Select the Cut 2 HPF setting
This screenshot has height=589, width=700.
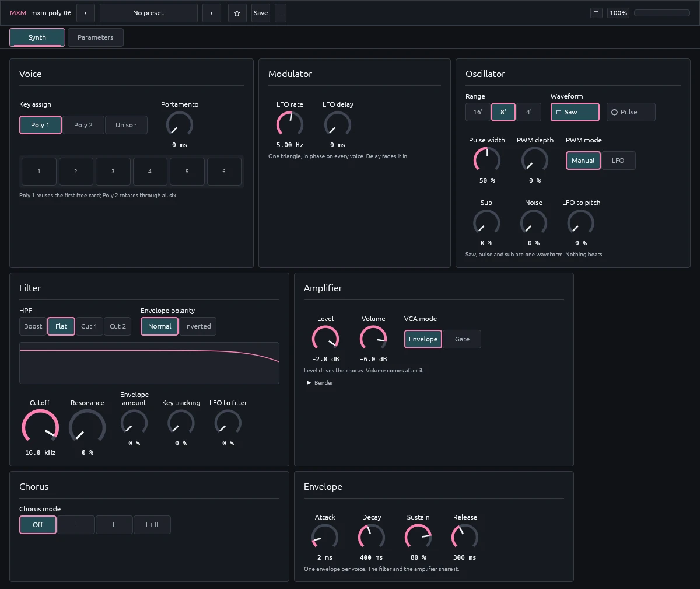118,326
